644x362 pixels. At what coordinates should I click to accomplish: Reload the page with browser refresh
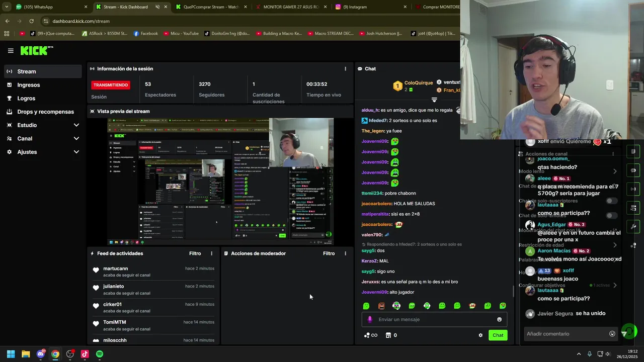[31, 21]
